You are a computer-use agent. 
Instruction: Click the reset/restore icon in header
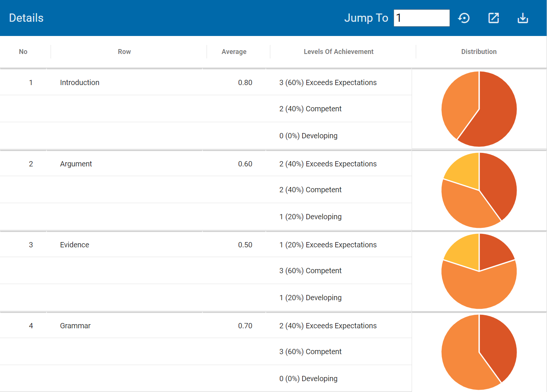click(464, 18)
